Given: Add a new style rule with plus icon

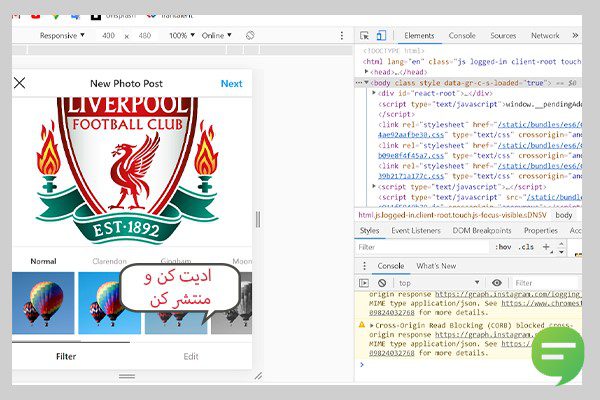Looking at the screenshot, I should click(x=546, y=247).
